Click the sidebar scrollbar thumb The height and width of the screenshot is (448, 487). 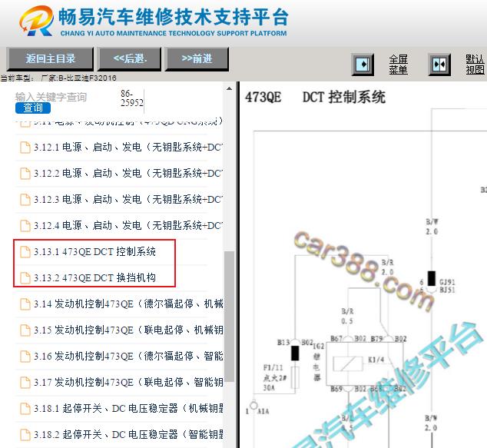click(229, 317)
